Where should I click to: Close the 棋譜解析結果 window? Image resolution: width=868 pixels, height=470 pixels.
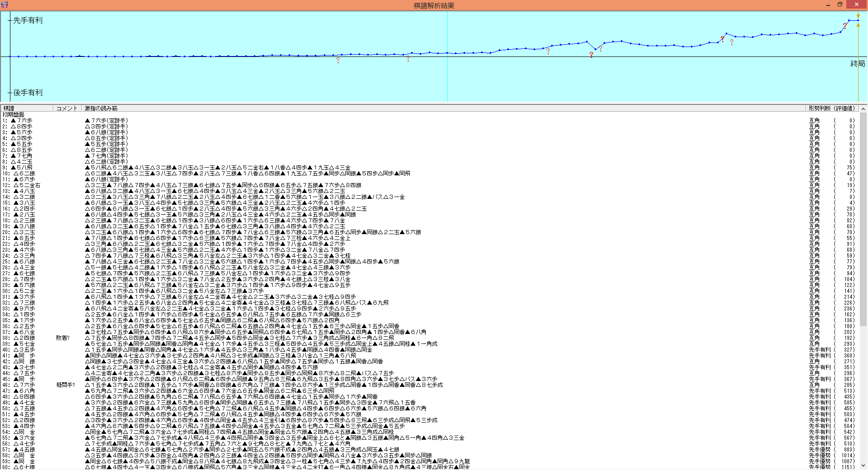click(856, 5)
